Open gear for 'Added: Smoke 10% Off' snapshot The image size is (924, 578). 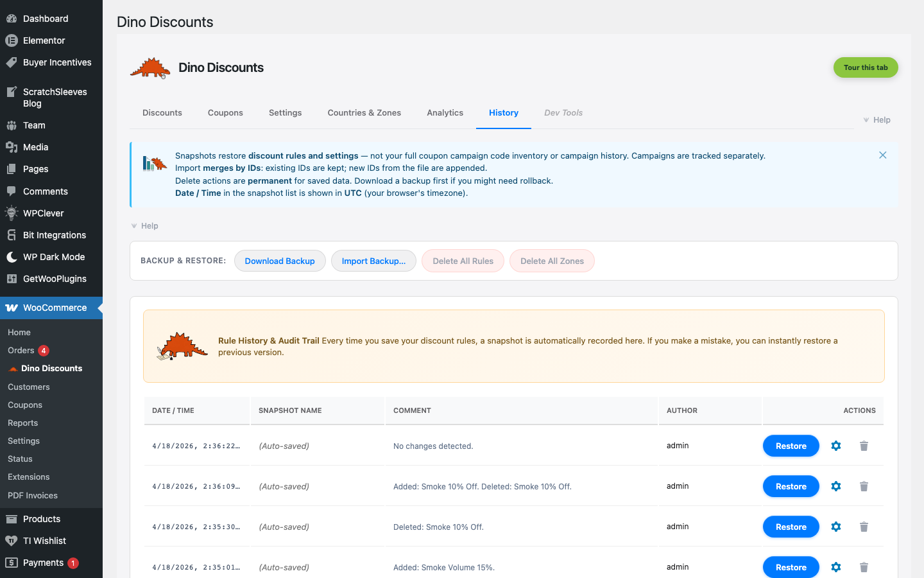836,486
